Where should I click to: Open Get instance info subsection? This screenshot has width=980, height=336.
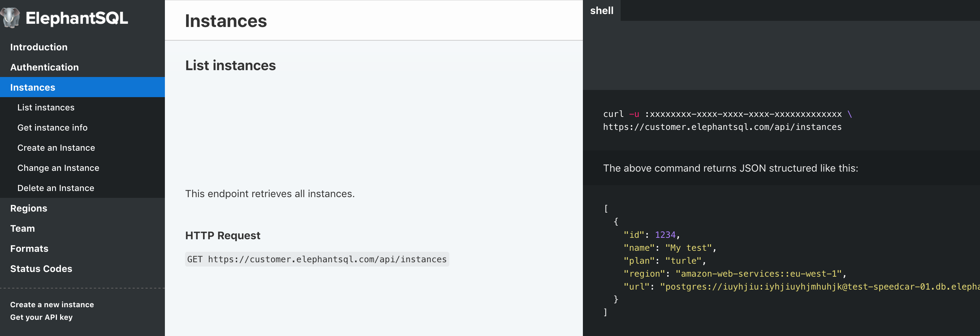click(x=52, y=128)
